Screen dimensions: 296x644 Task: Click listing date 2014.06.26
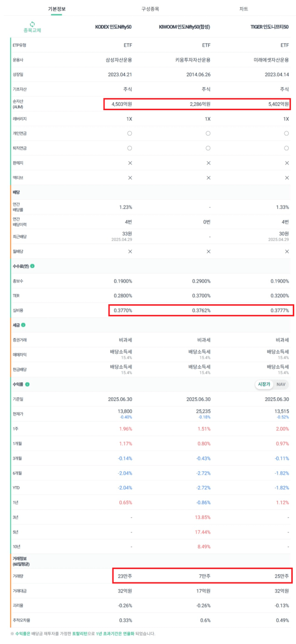coord(198,75)
